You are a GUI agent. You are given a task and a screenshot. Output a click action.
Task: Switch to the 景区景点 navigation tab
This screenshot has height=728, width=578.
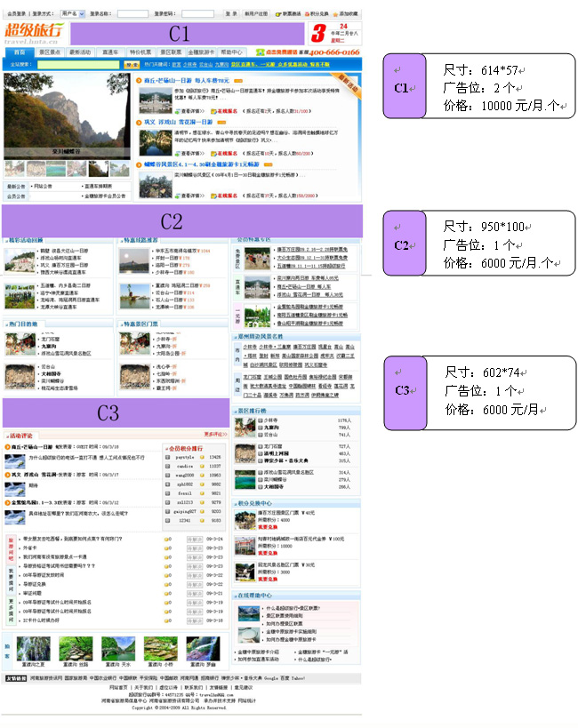click(50, 52)
